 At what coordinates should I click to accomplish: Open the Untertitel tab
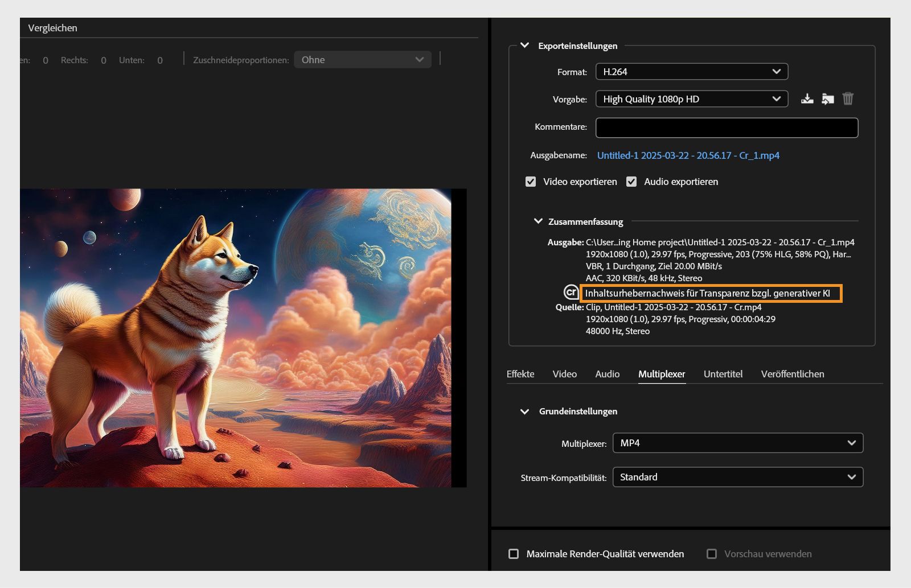click(723, 374)
